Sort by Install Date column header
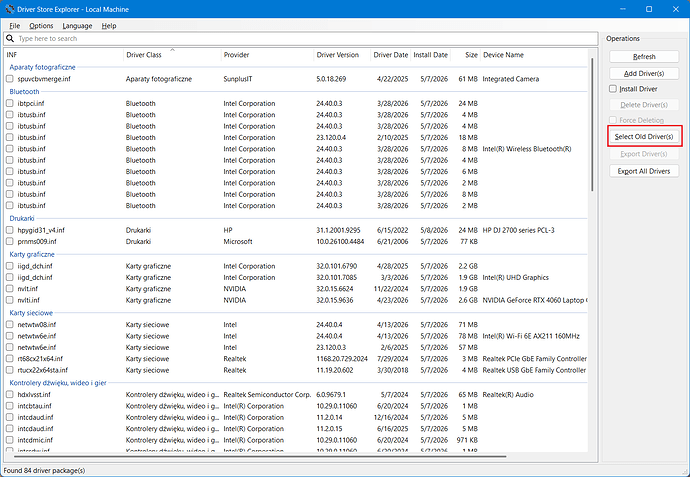 pyautogui.click(x=430, y=55)
